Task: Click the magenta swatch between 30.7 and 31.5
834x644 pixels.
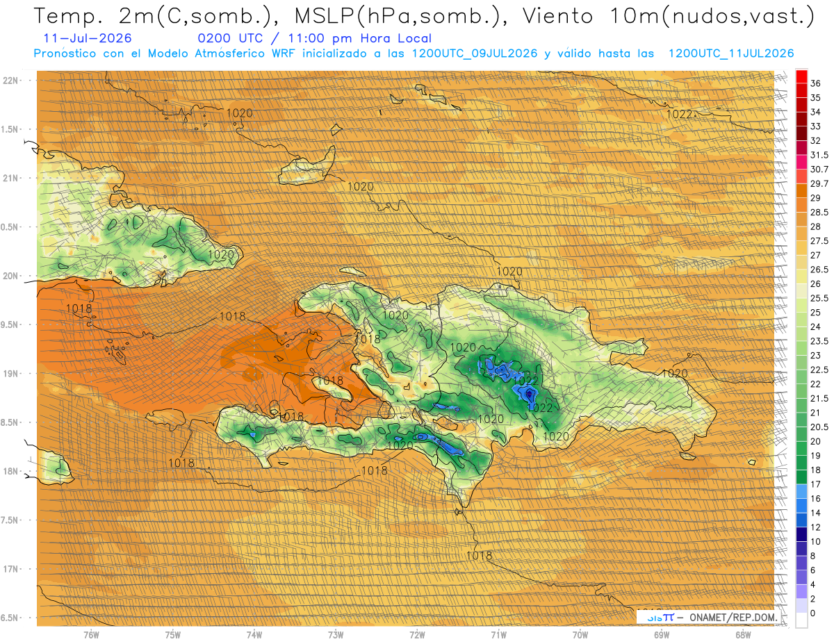Action: point(801,162)
